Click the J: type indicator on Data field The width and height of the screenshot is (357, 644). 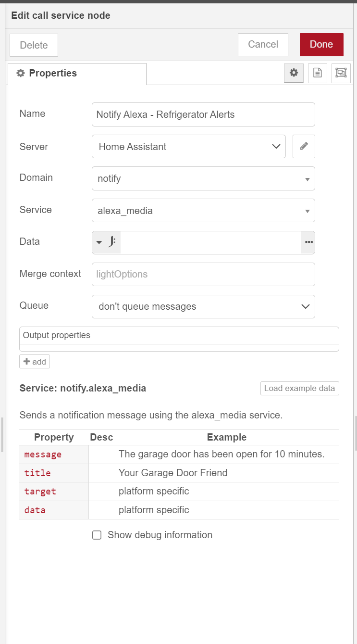(111, 242)
